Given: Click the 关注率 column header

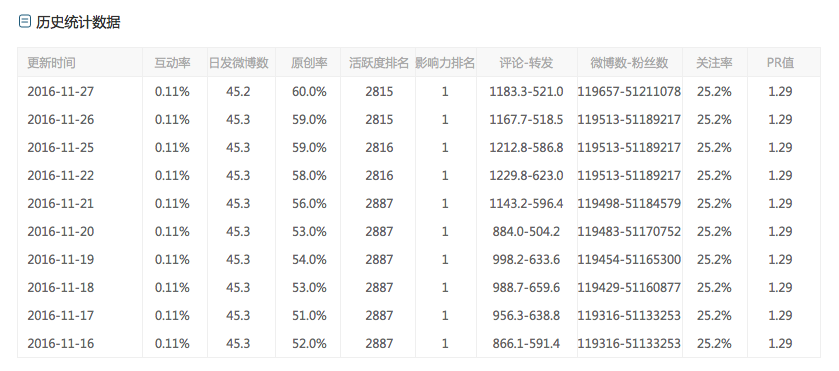Looking at the screenshot, I should [714, 63].
